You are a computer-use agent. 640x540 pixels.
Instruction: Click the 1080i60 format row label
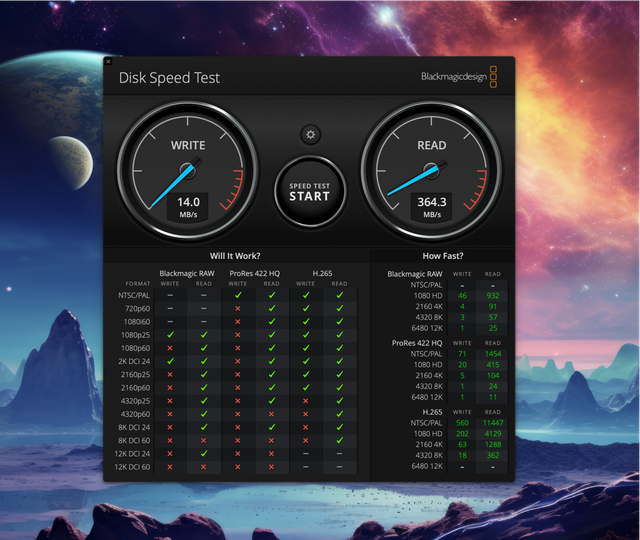click(137, 322)
